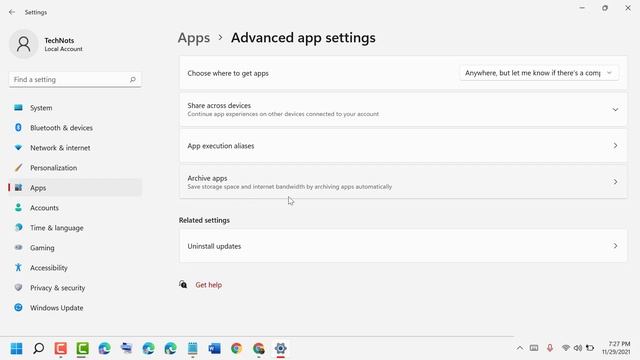
Task: Launch Word from the taskbar
Action: (214, 348)
